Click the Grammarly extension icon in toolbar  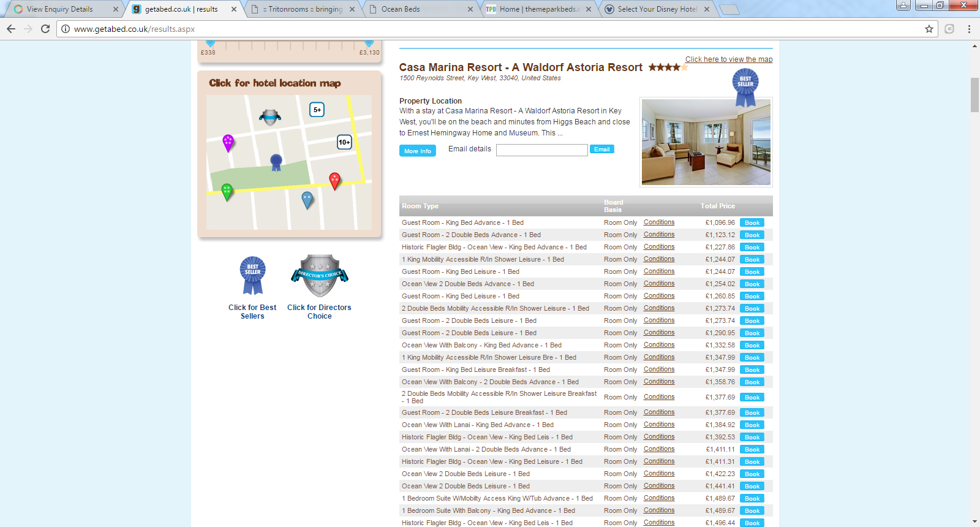coord(949,29)
